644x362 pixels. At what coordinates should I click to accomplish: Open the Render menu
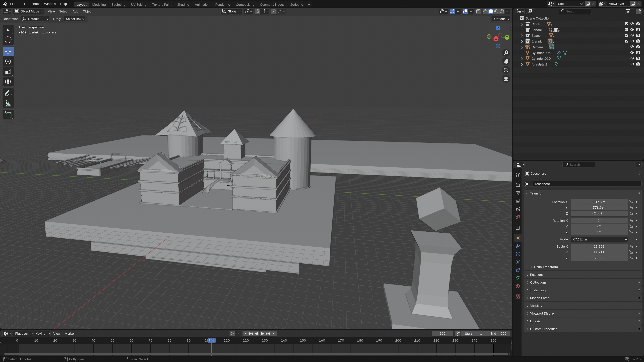[x=34, y=4]
